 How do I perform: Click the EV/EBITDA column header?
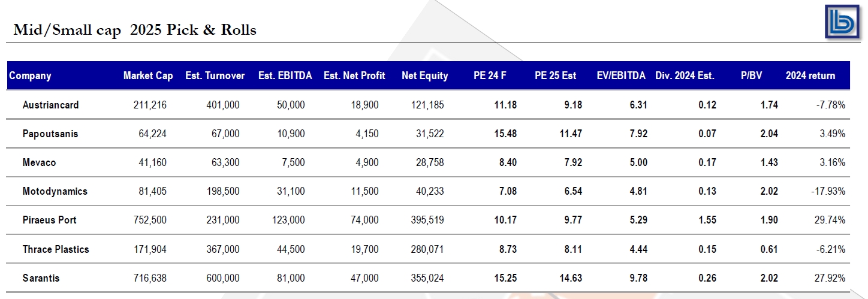coord(621,76)
